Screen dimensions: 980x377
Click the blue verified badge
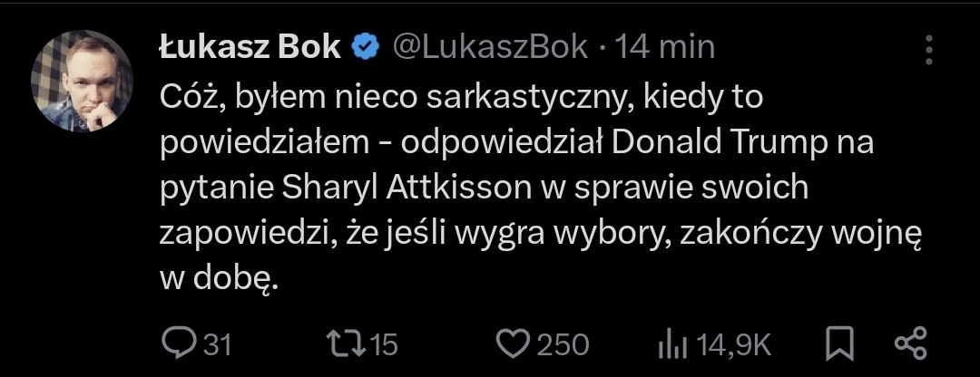coord(365,48)
